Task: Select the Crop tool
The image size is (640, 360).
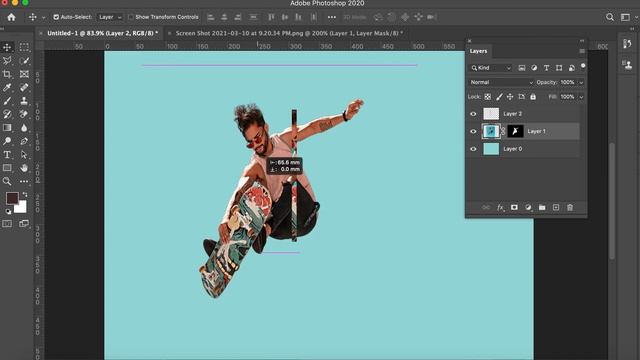Action: click(7, 74)
